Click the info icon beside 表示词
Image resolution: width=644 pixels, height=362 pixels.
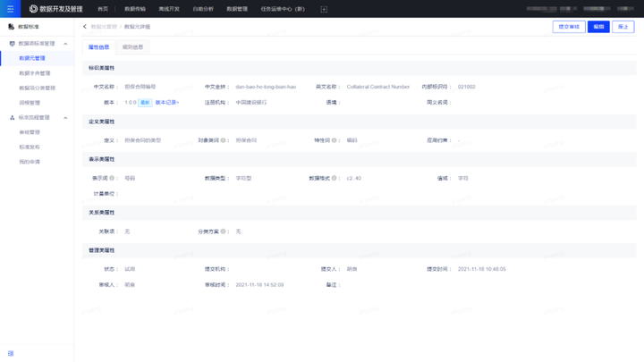pos(112,178)
